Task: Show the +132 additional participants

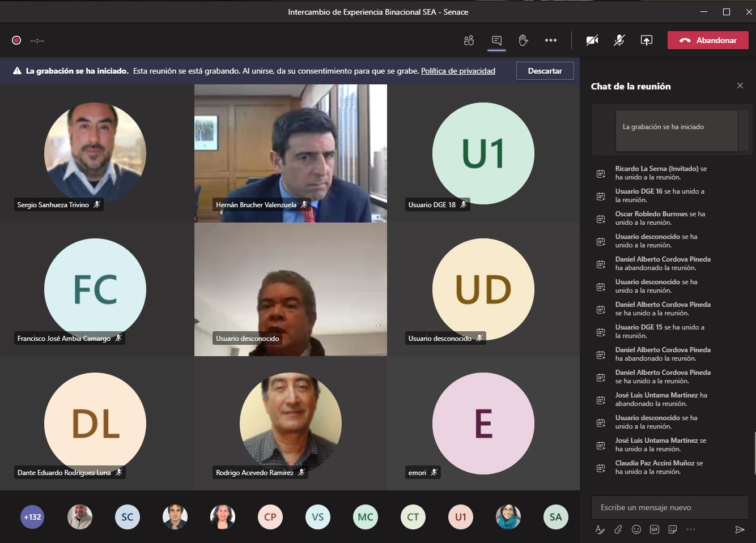Action: 32,517
